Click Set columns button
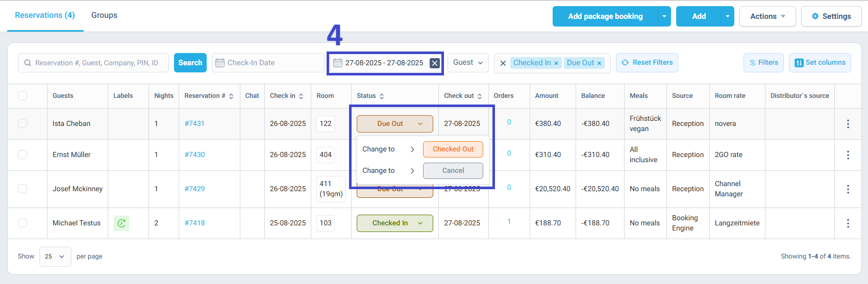The image size is (868, 284). click(820, 63)
